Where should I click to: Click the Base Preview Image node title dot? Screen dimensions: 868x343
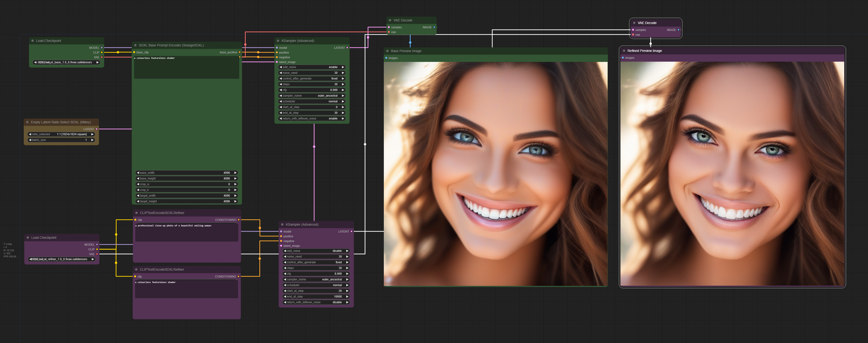pyautogui.click(x=387, y=51)
